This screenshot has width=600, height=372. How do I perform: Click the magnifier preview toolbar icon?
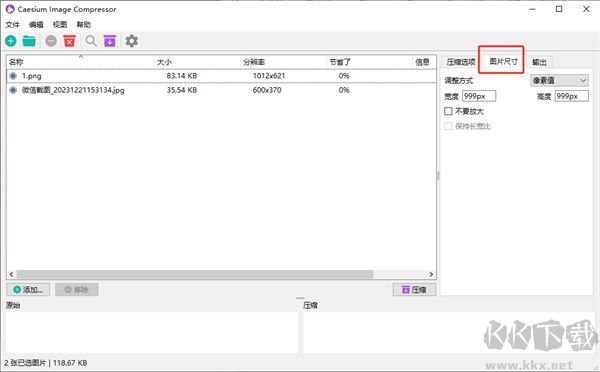pyautogui.click(x=91, y=41)
